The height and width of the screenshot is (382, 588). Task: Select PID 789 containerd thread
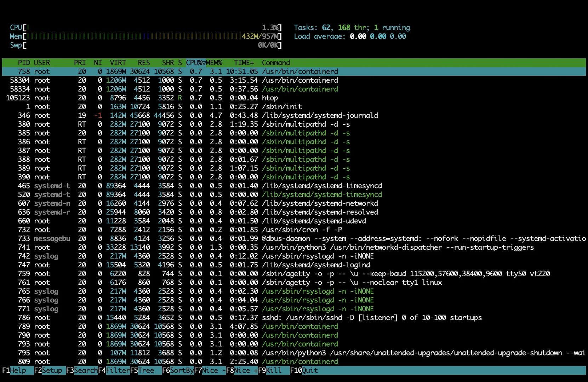pos(294,326)
